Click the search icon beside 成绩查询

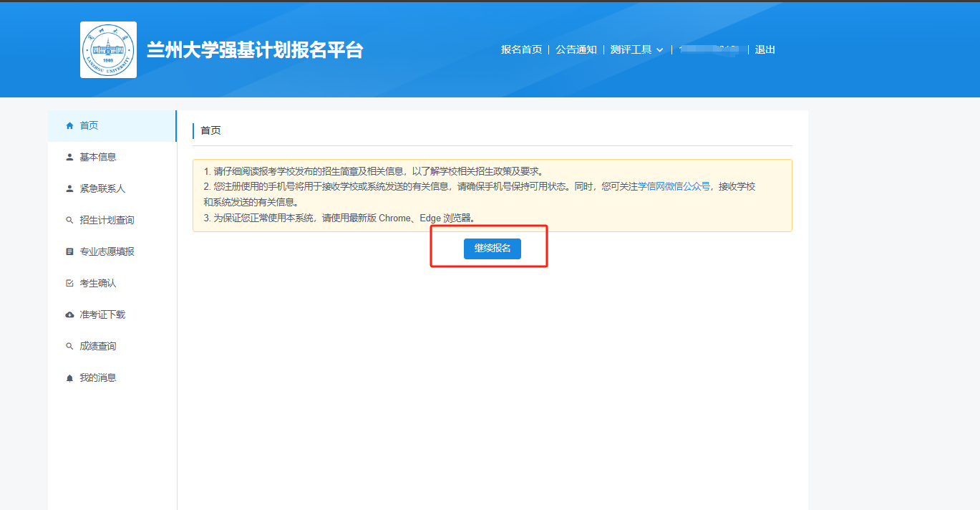69,347
